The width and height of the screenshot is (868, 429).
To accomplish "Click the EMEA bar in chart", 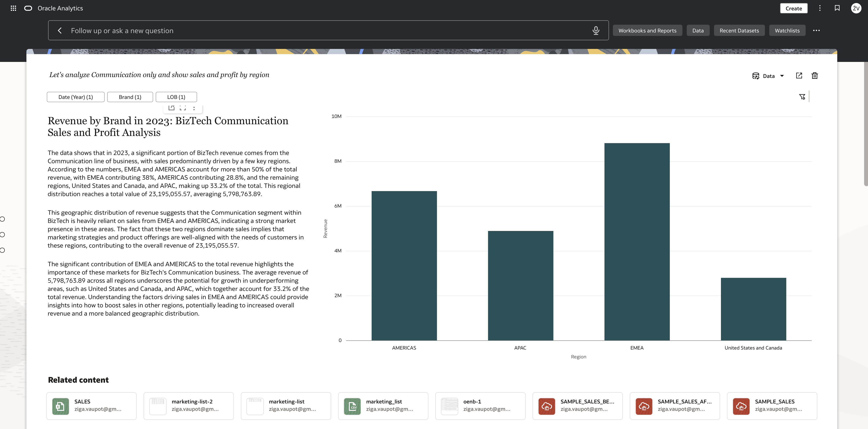I will [637, 242].
